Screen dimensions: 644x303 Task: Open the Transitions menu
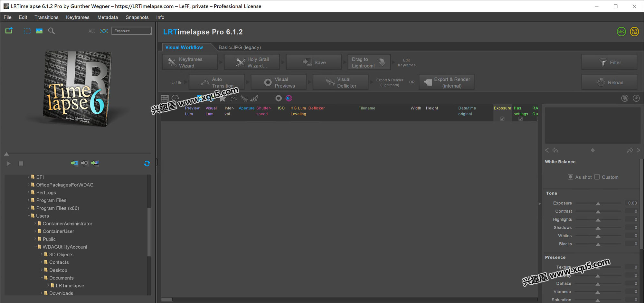(x=46, y=17)
